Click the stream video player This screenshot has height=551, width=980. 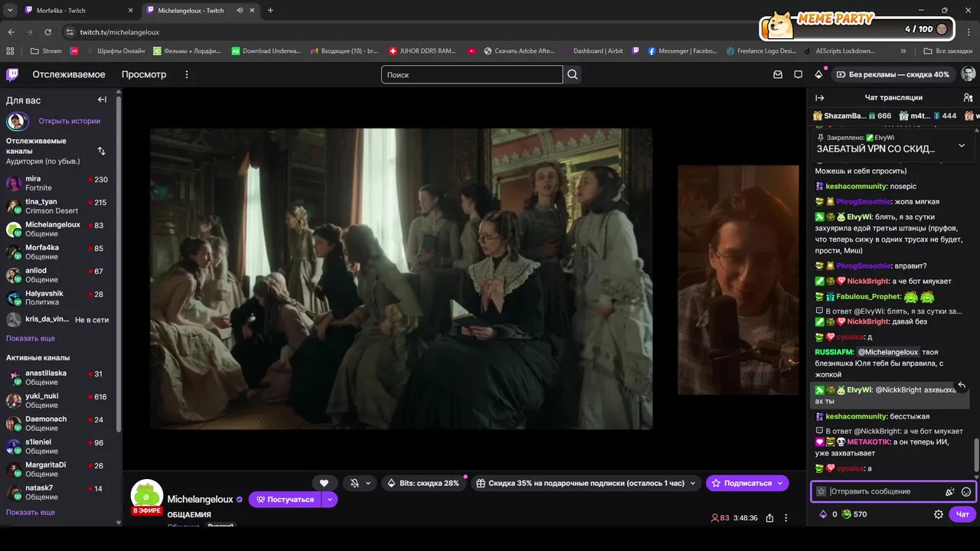click(464, 279)
